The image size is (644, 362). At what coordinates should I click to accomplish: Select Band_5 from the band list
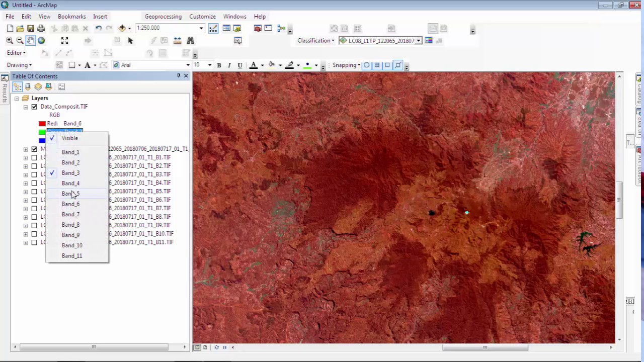click(x=77, y=194)
